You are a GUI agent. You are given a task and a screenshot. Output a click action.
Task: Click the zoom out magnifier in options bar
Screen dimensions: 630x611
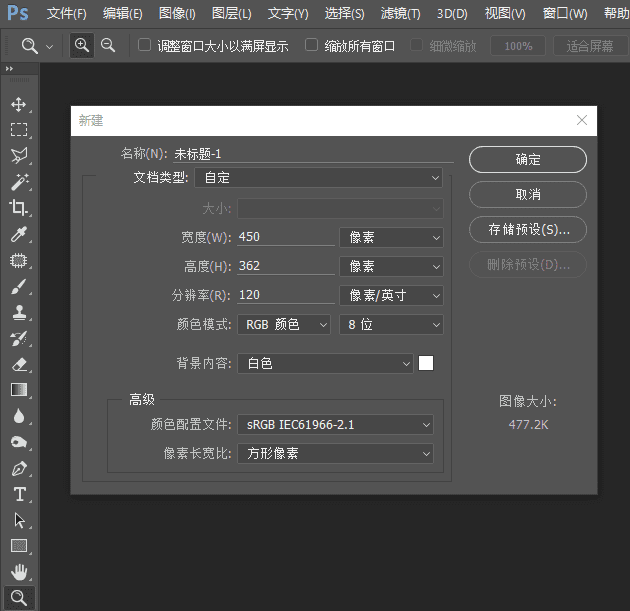[x=108, y=46]
